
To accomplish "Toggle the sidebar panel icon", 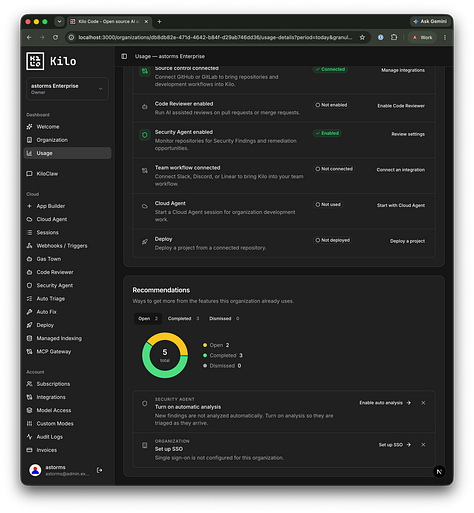I will (124, 56).
